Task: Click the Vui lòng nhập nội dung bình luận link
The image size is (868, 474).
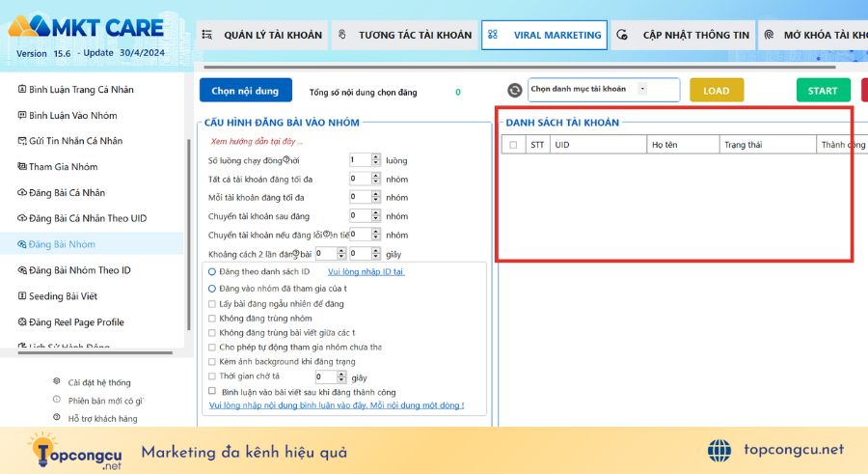Action: point(337,405)
